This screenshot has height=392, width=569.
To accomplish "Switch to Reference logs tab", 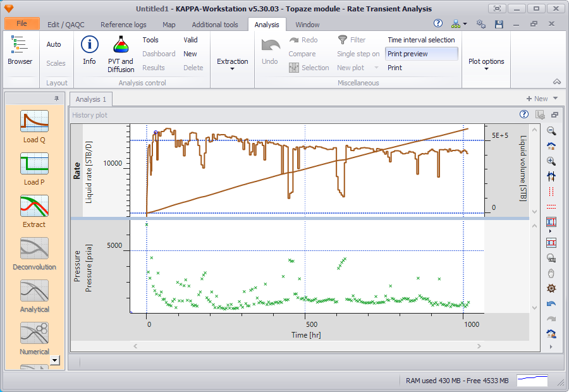I will coord(123,24).
